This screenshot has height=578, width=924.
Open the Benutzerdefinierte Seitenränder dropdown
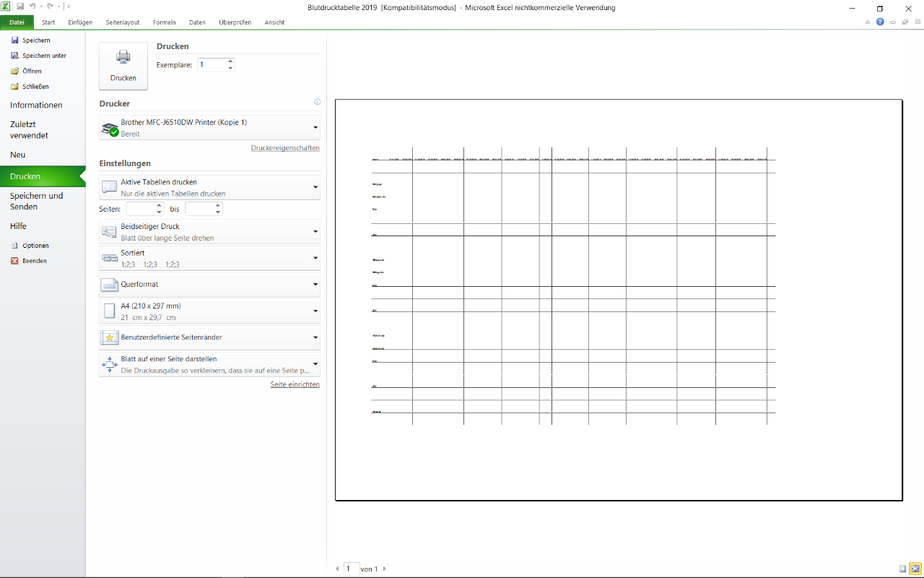tap(209, 337)
